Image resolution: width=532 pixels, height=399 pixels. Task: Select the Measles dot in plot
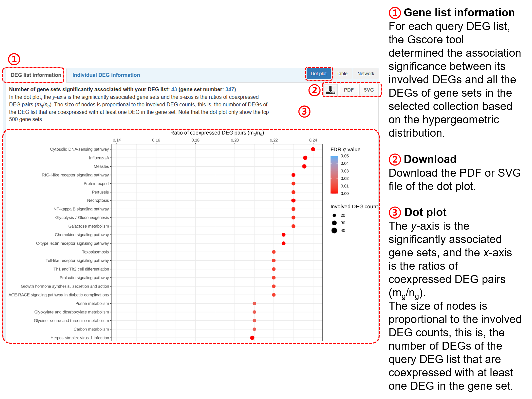304,166
